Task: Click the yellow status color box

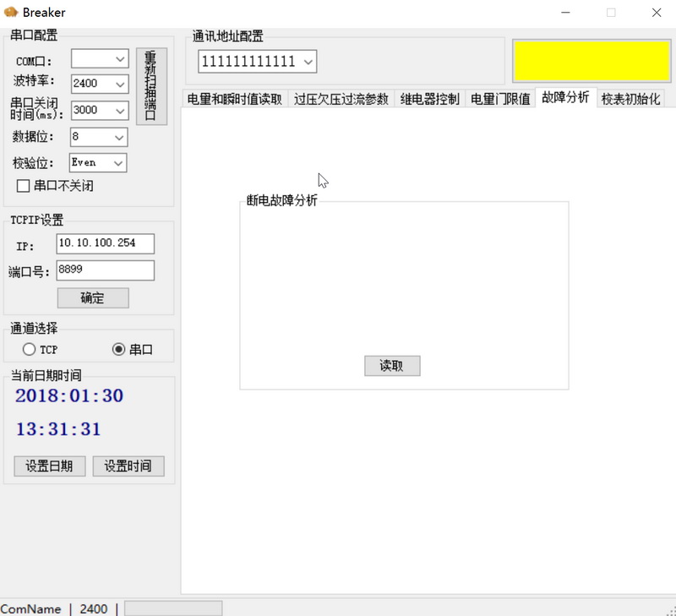Action: pyautogui.click(x=591, y=60)
